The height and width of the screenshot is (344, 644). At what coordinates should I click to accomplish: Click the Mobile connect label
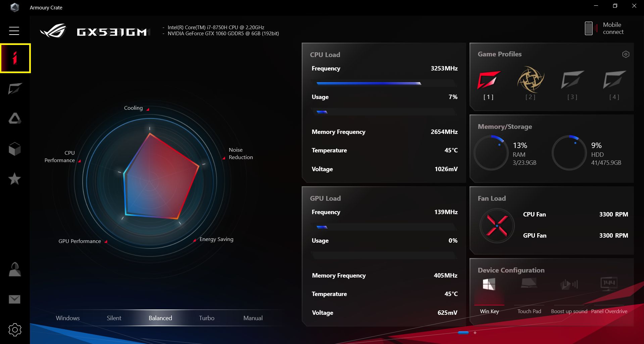click(x=613, y=28)
